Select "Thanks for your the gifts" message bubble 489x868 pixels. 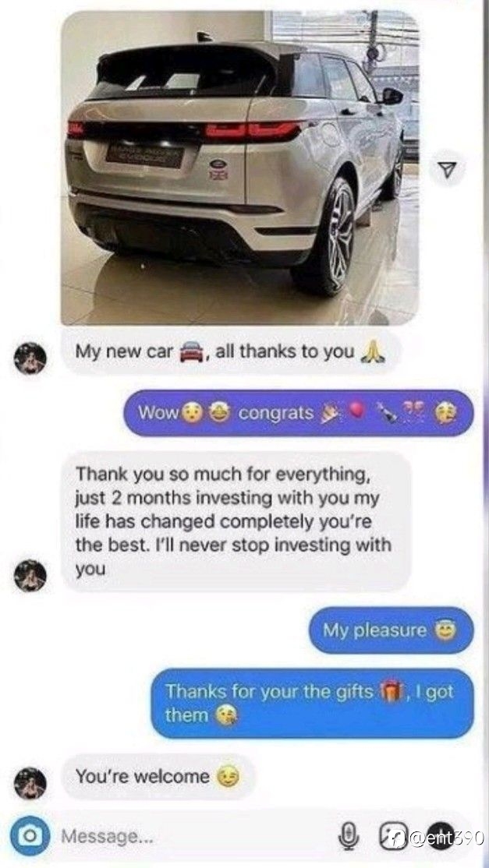(x=312, y=703)
